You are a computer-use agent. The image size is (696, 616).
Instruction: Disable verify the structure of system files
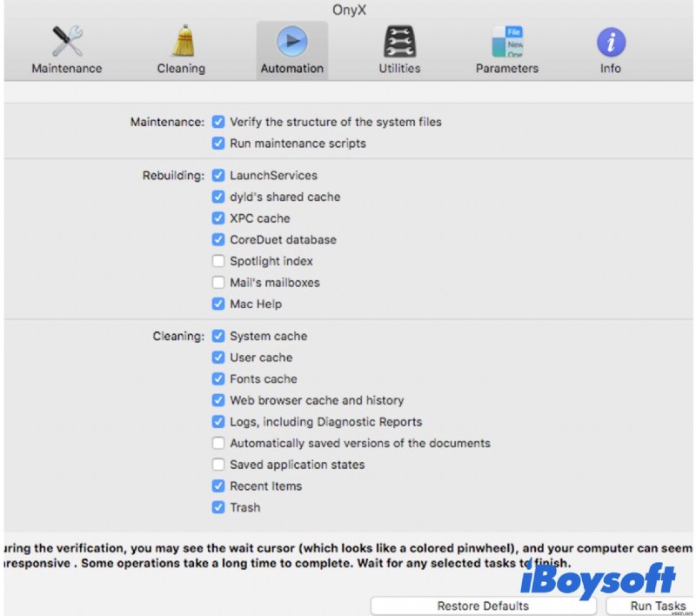pos(218,122)
